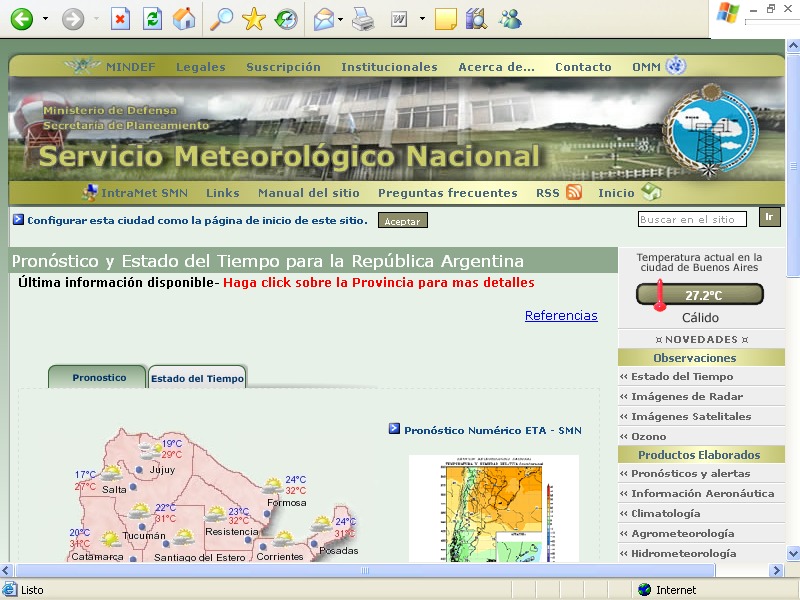The height and width of the screenshot is (600, 800).
Task: Click blue arrow icon beside Pronóstico Numérico ETA
Action: [394, 429]
